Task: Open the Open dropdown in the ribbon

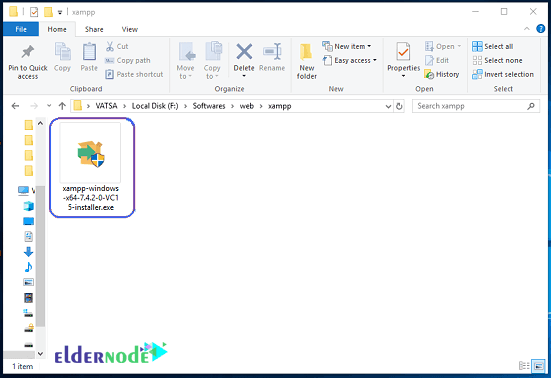Action: [443, 46]
